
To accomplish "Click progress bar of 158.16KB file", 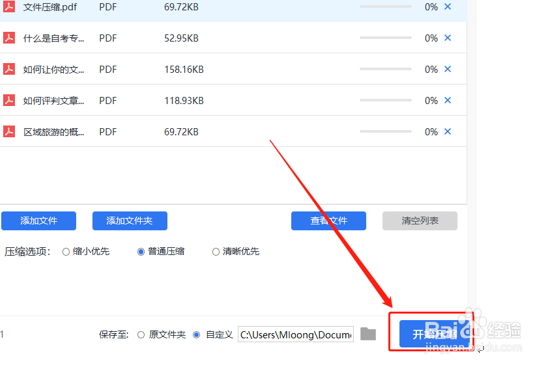I will click(385, 69).
